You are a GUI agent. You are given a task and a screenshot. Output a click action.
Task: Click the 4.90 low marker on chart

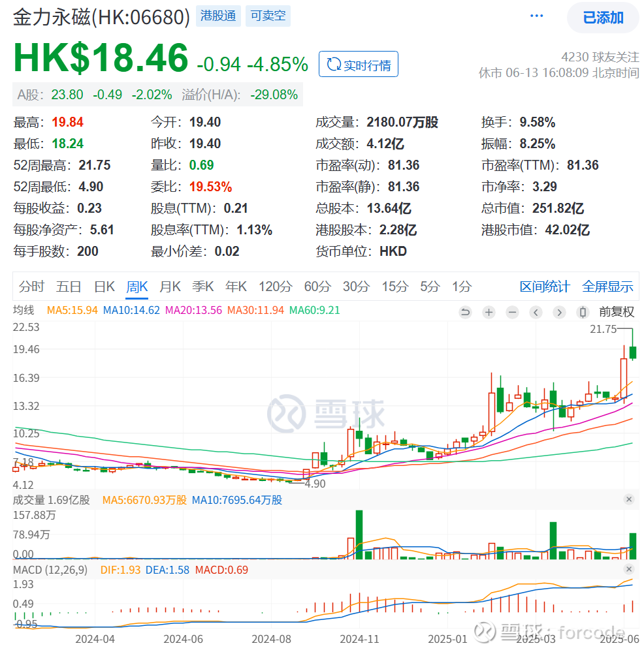[x=315, y=484]
